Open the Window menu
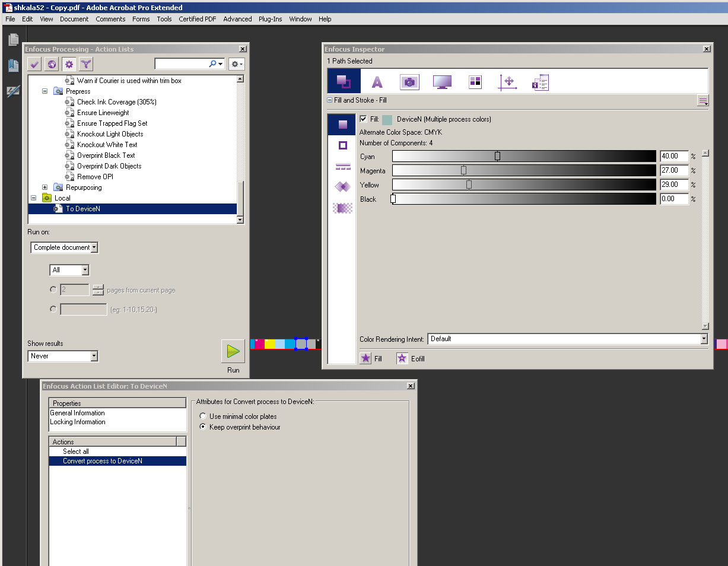 (x=301, y=19)
